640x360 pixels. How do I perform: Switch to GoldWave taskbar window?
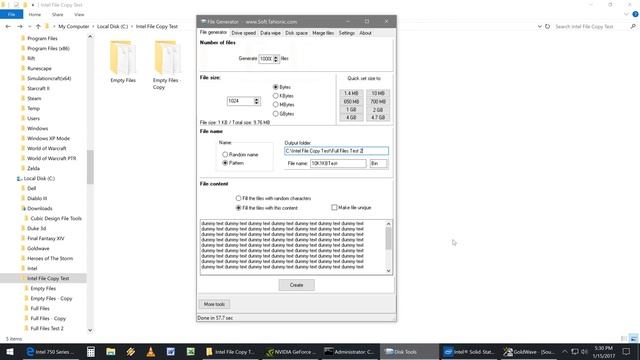click(529, 351)
